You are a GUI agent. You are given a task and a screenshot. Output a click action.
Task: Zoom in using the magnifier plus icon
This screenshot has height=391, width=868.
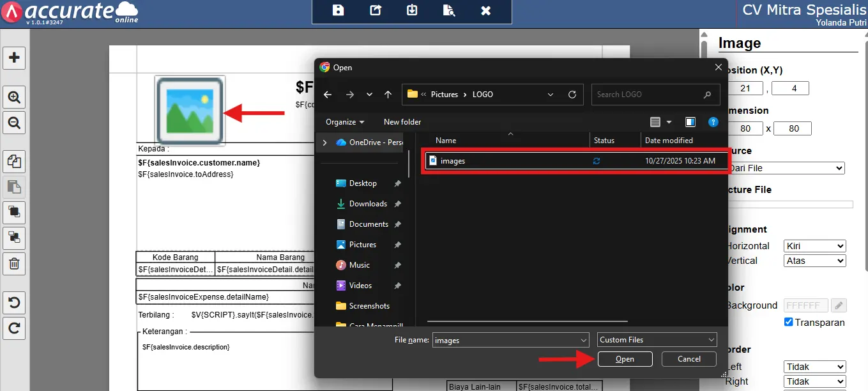pyautogui.click(x=14, y=97)
